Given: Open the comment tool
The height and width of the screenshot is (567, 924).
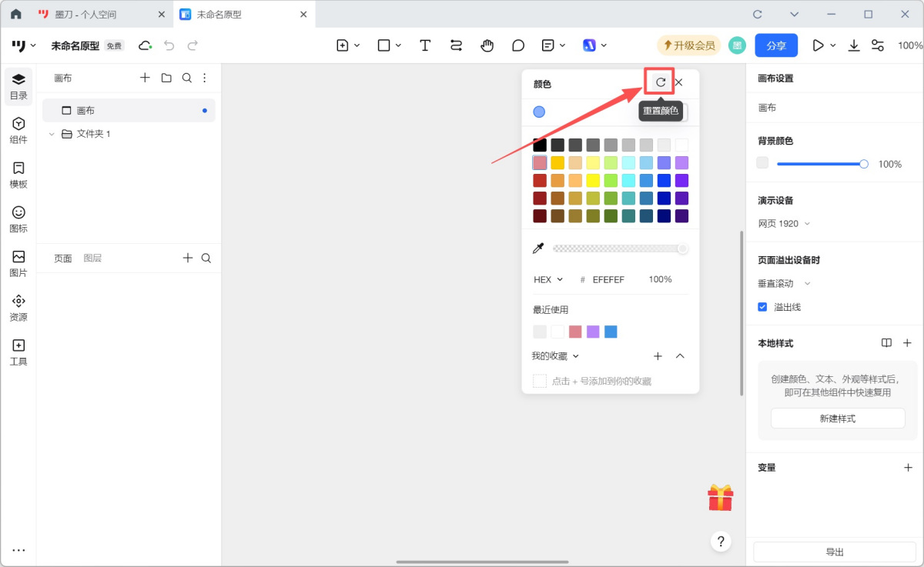Looking at the screenshot, I should (x=518, y=45).
